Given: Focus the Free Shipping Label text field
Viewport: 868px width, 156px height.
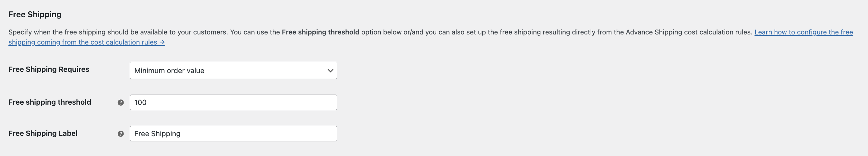Looking at the screenshot, I should point(233,134).
